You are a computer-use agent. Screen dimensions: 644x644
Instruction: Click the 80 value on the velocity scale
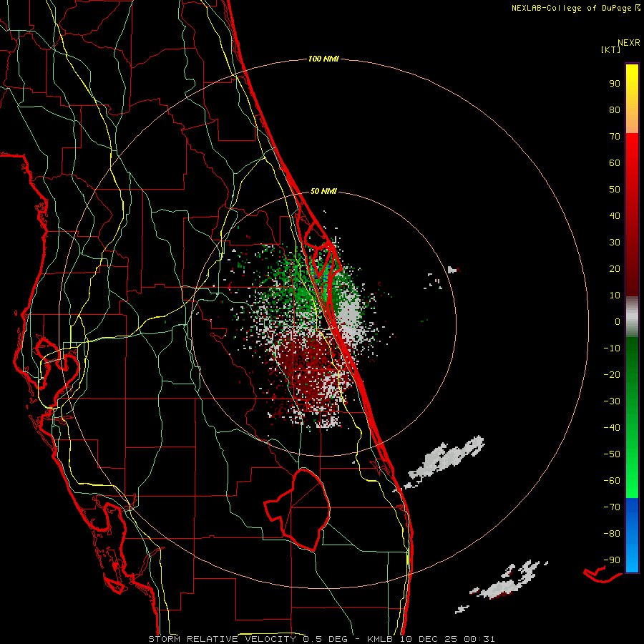pyautogui.click(x=615, y=110)
